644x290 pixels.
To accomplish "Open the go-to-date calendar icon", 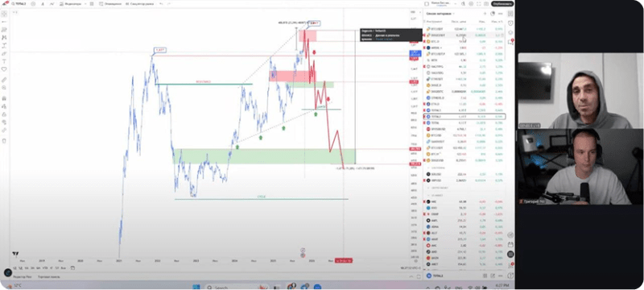I will (x=72, y=268).
